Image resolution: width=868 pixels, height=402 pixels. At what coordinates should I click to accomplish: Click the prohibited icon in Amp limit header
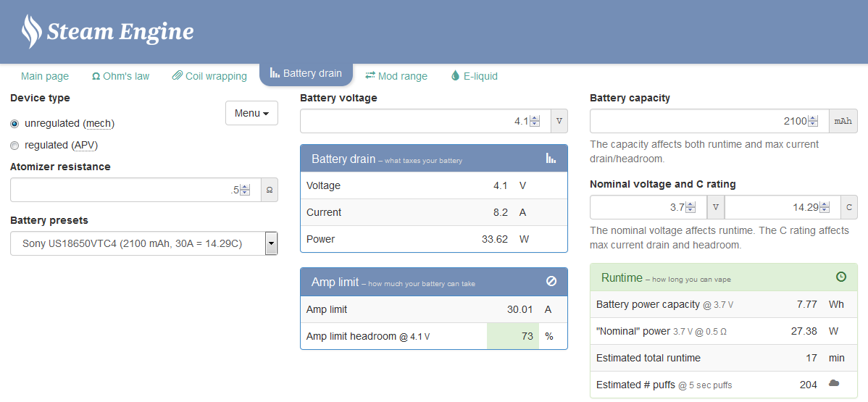tap(551, 282)
